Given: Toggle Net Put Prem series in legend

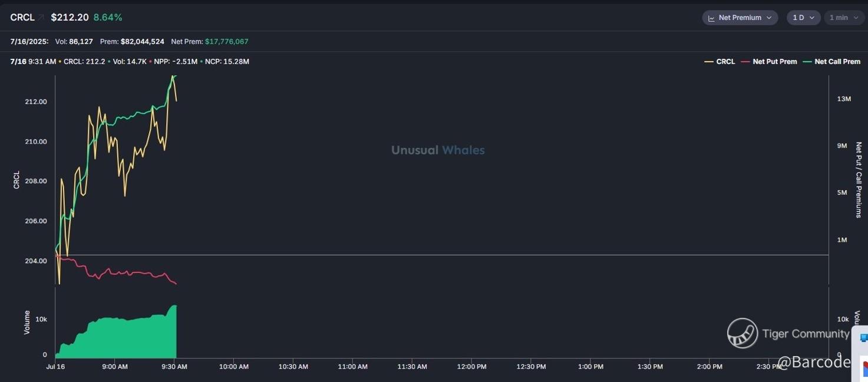Looking at the screenshot, I should pos(774,62).
